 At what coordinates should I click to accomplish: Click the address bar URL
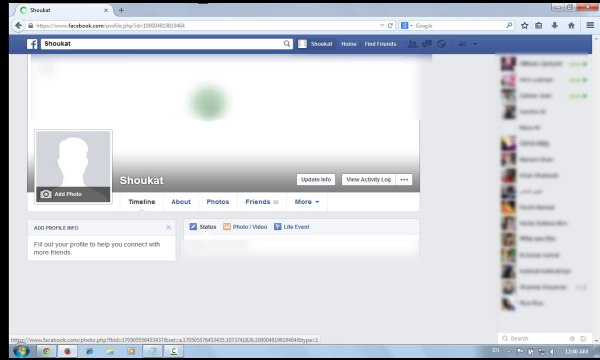point(110,26)
